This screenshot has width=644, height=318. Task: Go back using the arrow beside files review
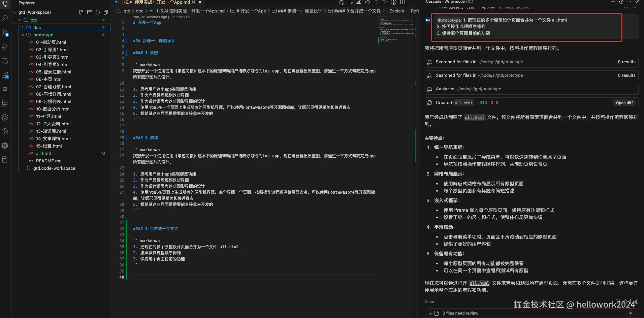[430, 313]
